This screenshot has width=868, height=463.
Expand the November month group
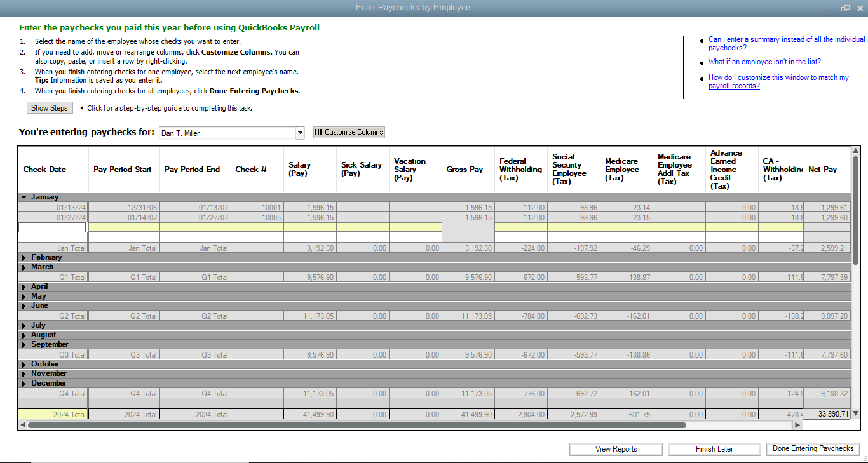pos(24,374)
